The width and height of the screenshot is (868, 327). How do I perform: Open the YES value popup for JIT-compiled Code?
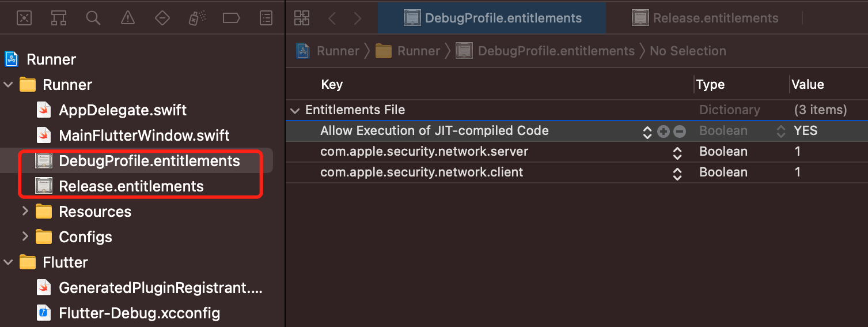click(781, 131)
